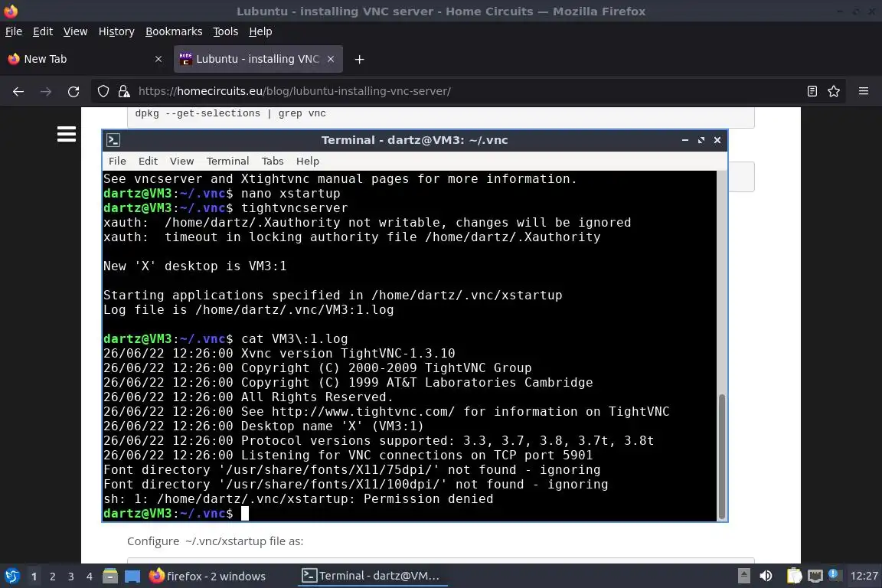The width and height of the screenshot is (882, 588).
Task: Click the terminal scrollbar thumb
Action: coord(722,456)
